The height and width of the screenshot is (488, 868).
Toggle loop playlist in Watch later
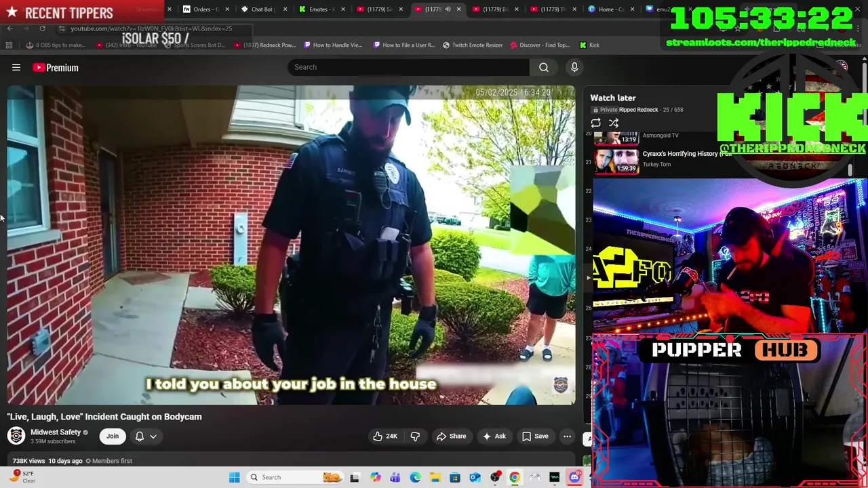(595, 123)
